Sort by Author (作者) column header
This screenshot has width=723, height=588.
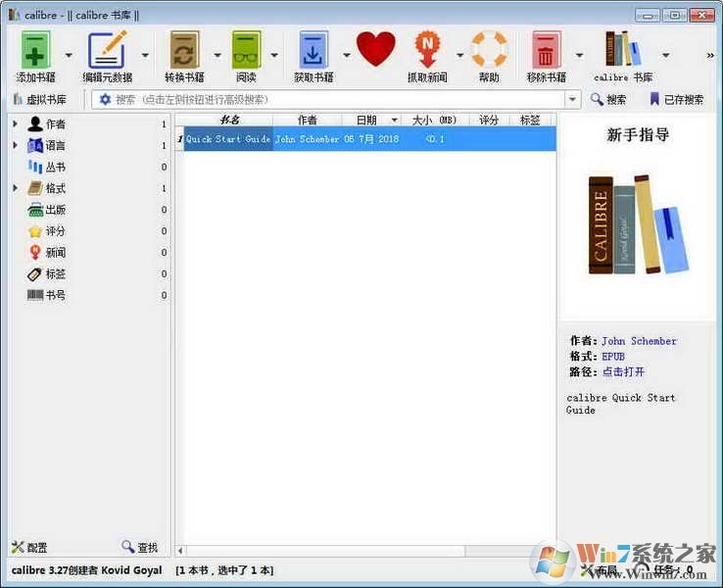point(307,120)
